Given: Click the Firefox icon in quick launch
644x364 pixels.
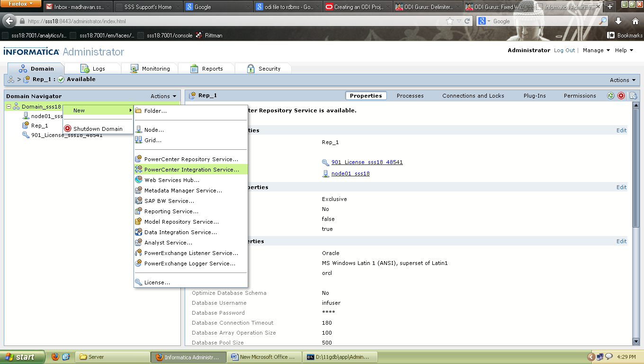Looking at the screenshot, I should coord(55,357).
